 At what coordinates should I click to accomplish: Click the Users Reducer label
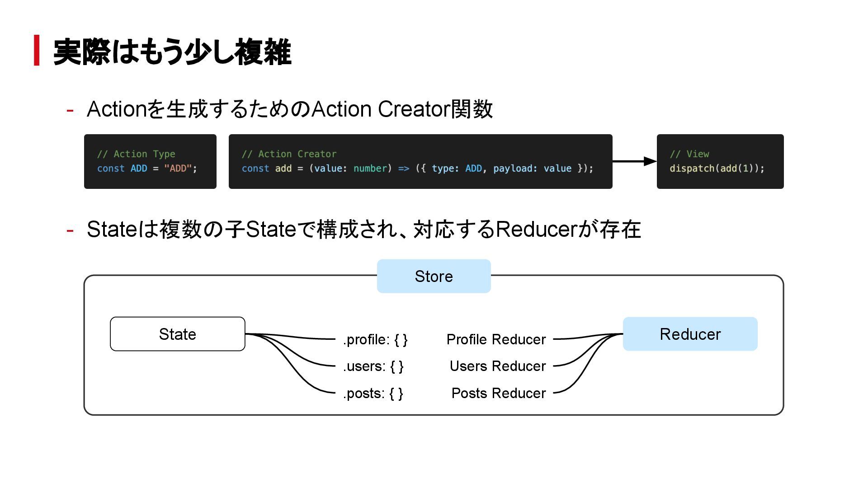[x=498, y=366]
